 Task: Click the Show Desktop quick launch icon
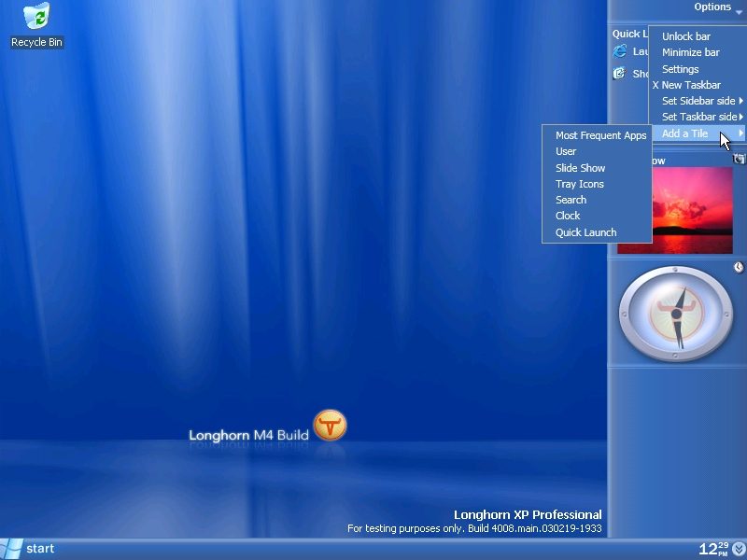[x=619, y=73]
